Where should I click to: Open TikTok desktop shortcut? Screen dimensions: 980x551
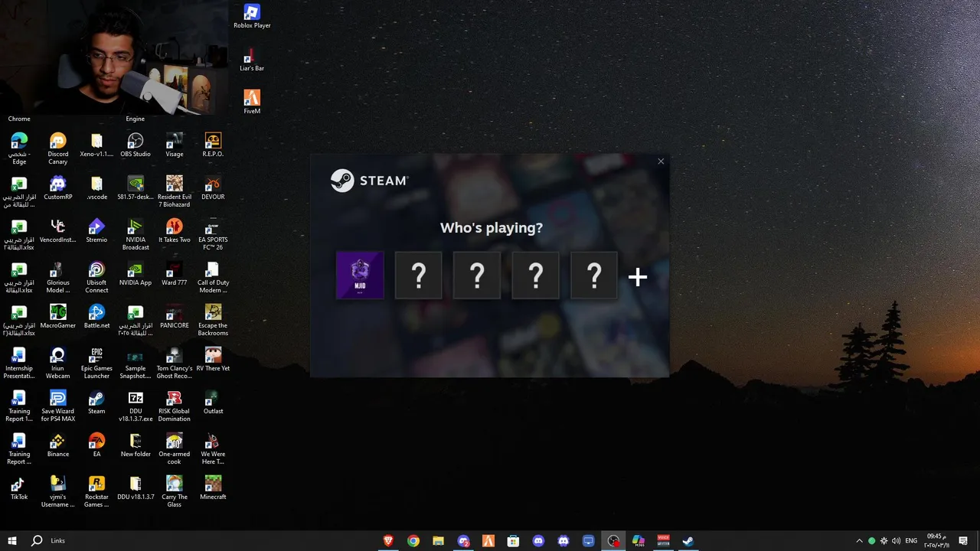click(x=19, y=488)
